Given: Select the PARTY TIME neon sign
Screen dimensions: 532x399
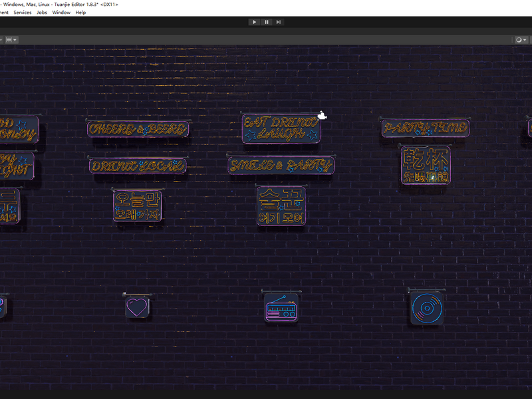Looking at the screenshot, I should (426, 128).
